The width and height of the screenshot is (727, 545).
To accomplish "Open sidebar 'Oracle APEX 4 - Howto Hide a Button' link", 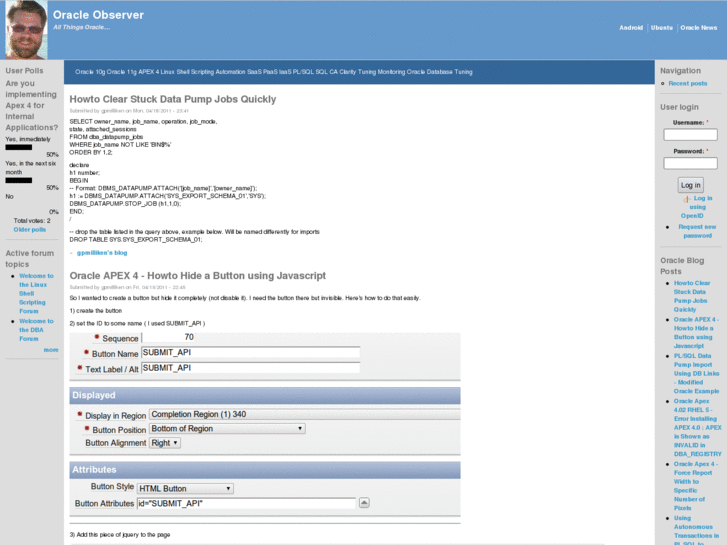I will tap(696, 333).
